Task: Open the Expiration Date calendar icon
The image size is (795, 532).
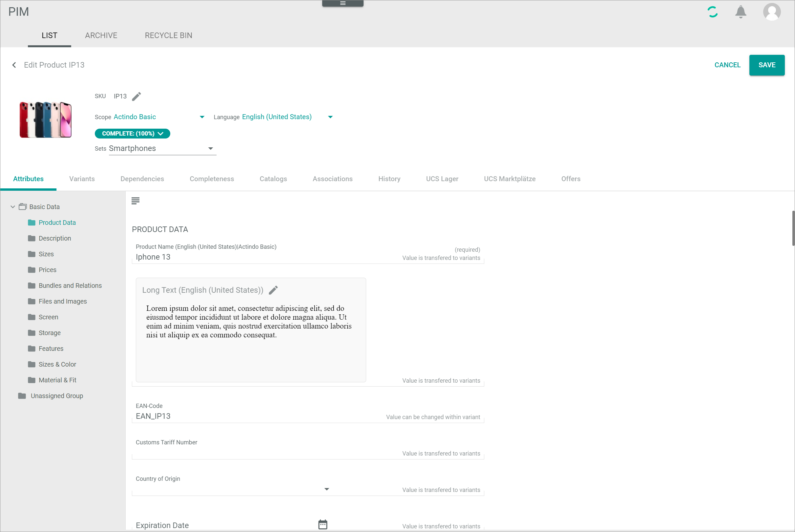Action: 323,524
